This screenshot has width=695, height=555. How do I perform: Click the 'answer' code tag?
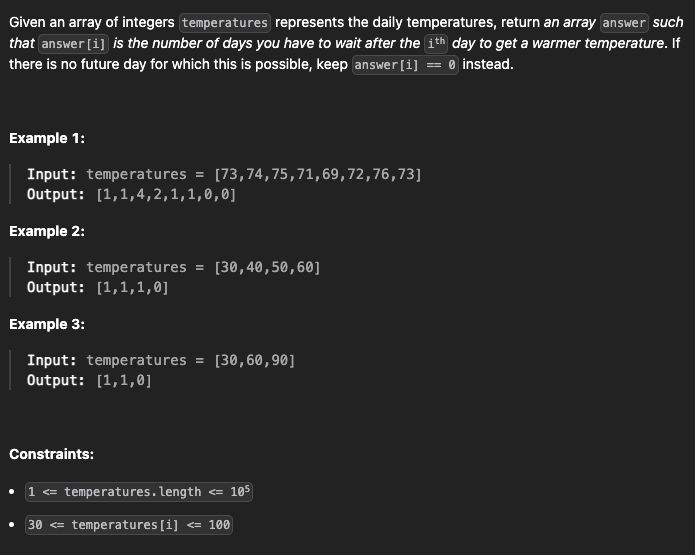pyautogui.click(x=624, y=23)
